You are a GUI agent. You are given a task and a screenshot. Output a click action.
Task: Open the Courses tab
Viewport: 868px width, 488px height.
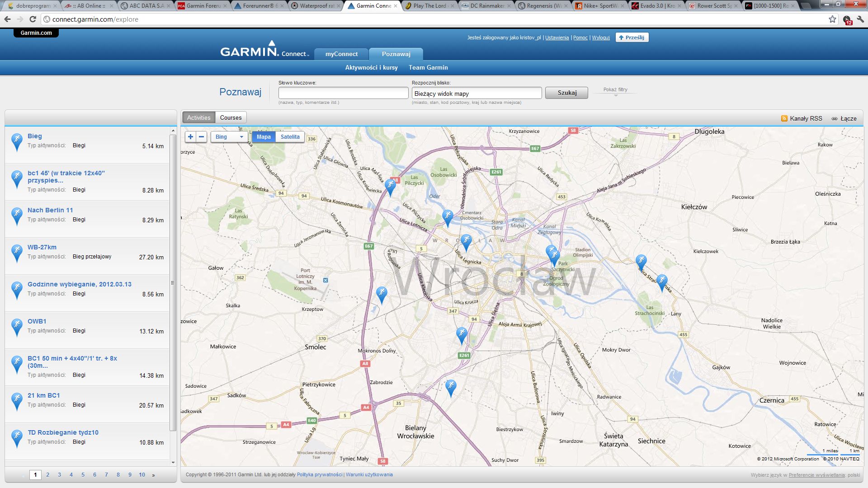click(231, 117)
